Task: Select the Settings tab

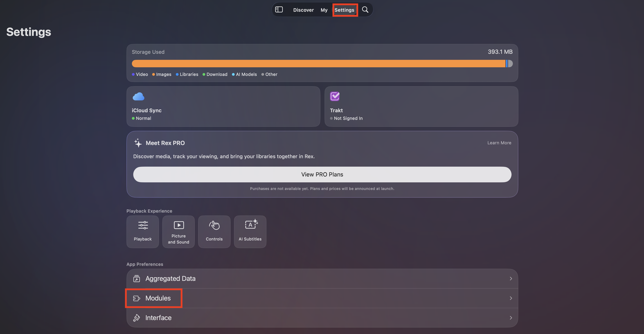Action: [x=344, y=10]
